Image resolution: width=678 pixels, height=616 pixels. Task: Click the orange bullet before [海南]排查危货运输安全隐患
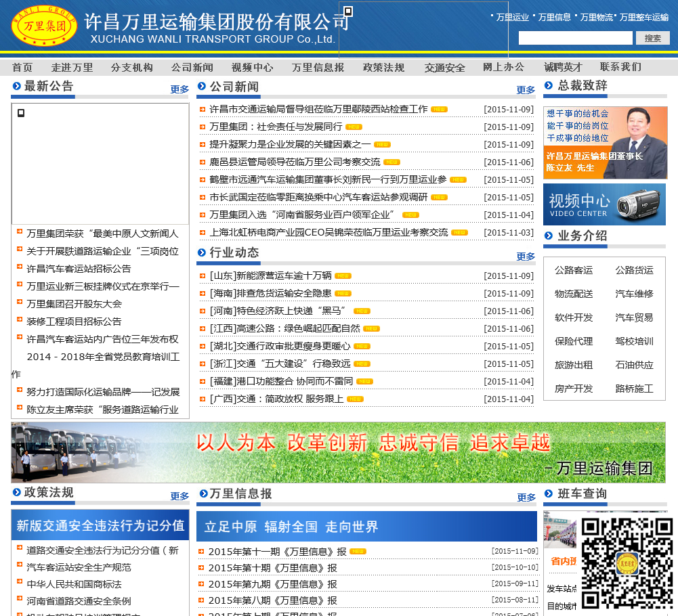(x=202, y=294)
